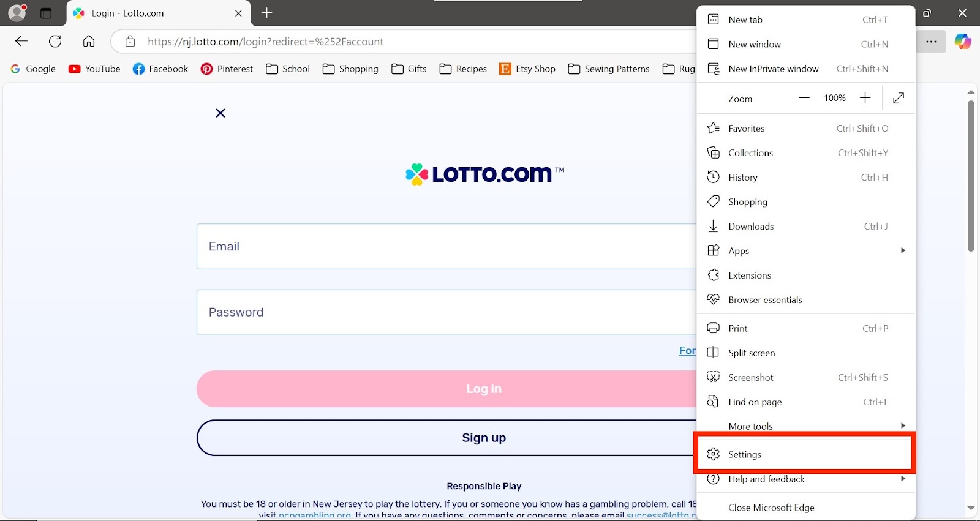Expand the Sewing Patterns bookmarks folder

click(x=609, y=69)
